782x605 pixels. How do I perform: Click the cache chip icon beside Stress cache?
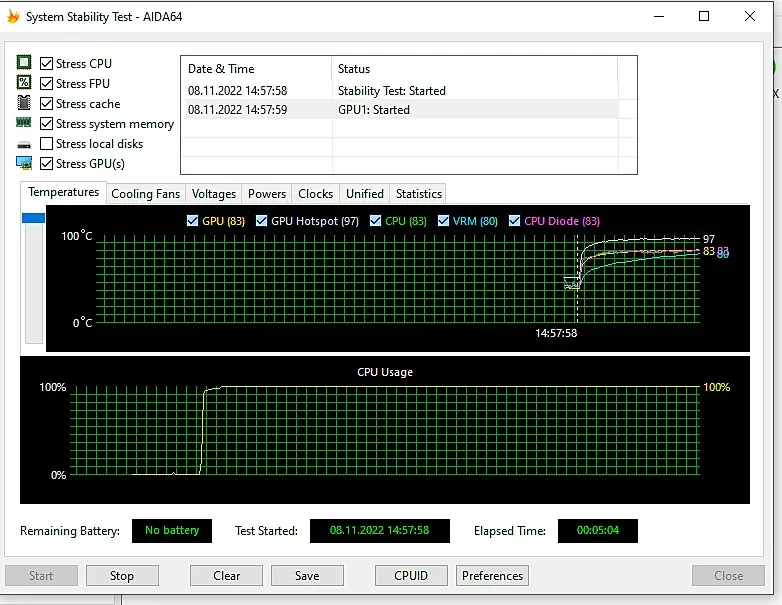(23, 103)
